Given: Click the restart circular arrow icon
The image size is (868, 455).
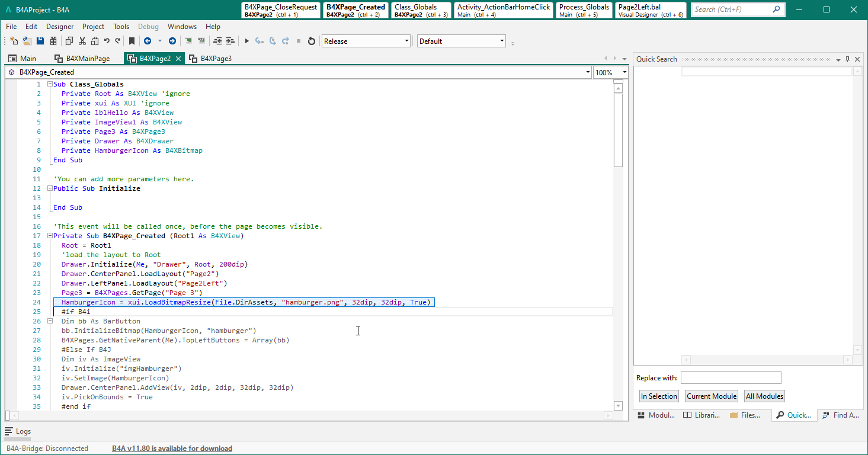Looking at the screenshot, I should (x=311, y=41).
